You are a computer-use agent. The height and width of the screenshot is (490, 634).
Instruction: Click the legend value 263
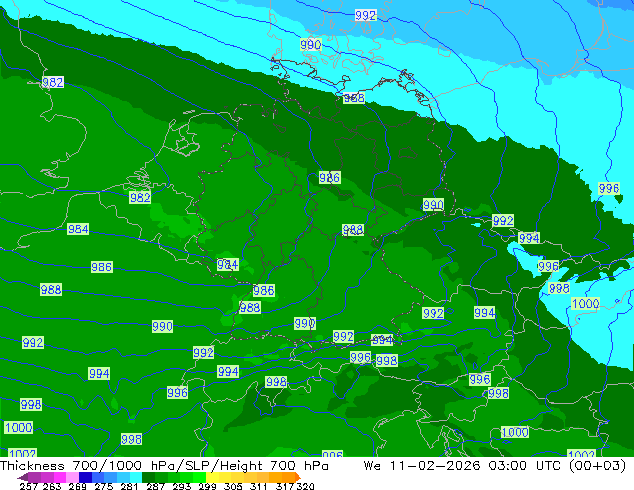click(52, 486)
